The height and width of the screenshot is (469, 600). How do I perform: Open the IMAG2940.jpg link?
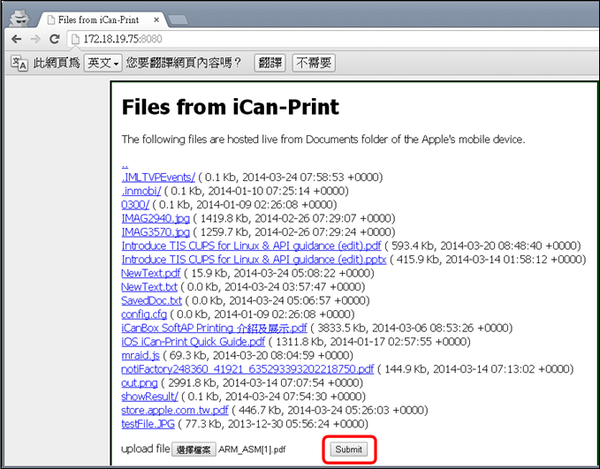(x=155, y=218)
